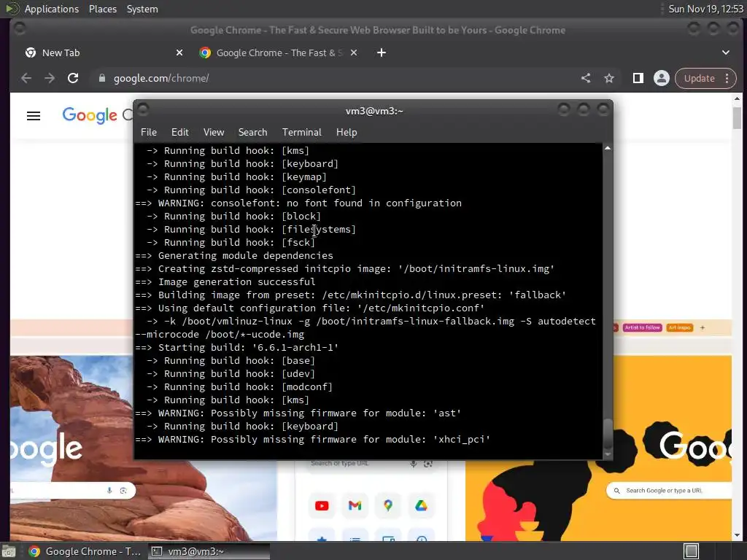
Task: Click the site lock icon in address bar
Action: coord(101,78)
